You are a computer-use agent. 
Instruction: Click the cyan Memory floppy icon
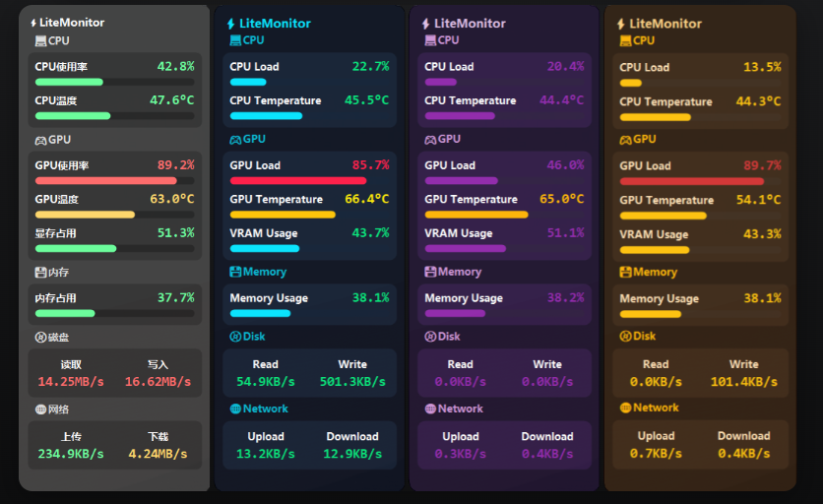click(235, 272)
